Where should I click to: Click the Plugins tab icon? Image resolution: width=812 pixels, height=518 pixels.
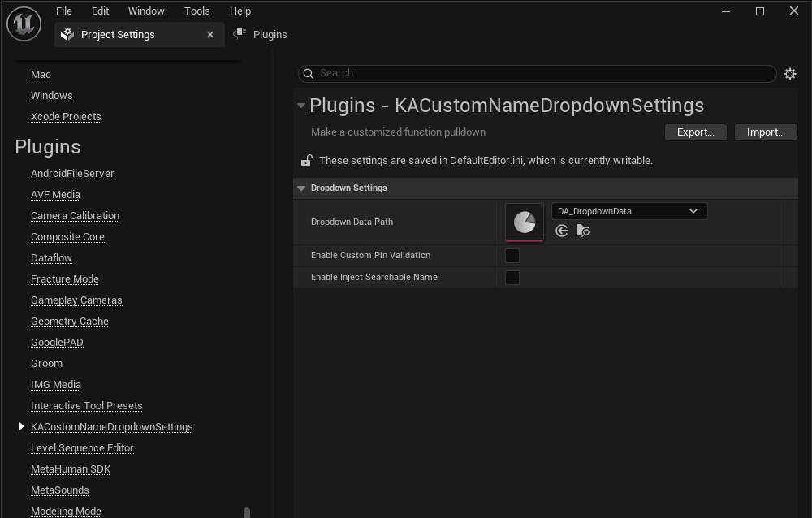(x=240, y=34)
